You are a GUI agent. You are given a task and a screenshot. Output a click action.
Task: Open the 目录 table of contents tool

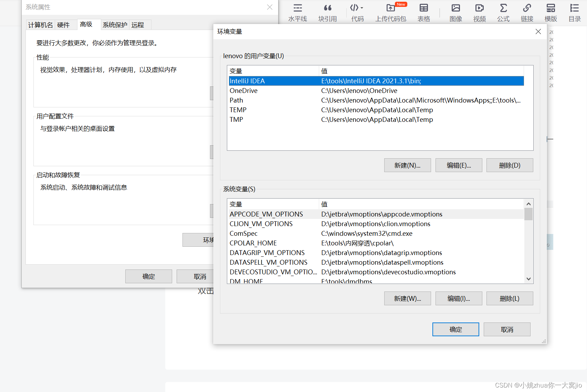574,12
